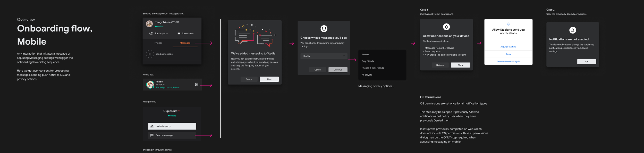The width and height of the screenshot is (644, 153).
Task: Click Puzzle friend avatar
Action: 150,84
